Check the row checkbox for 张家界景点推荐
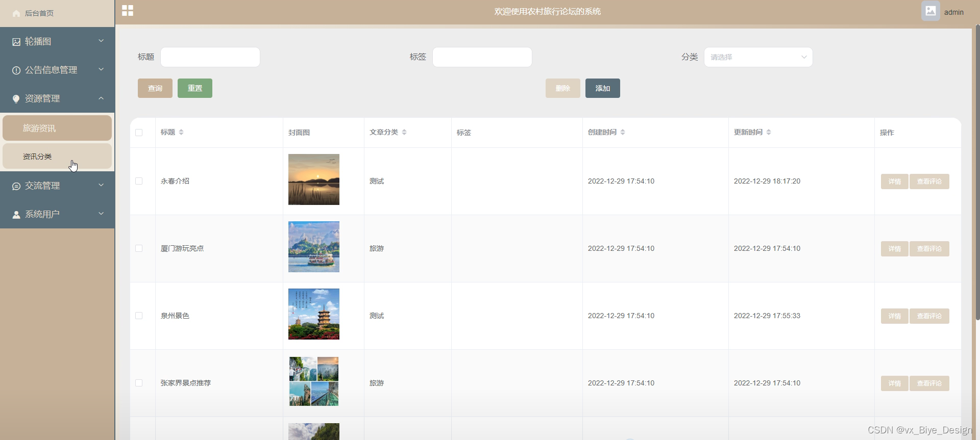Screen dimensions: 980x440 click(139, 383)
